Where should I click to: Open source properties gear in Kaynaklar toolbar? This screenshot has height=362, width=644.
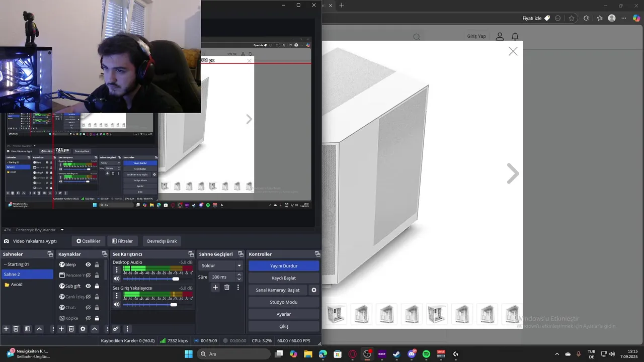pyautogui.click(x=83, y=329)
